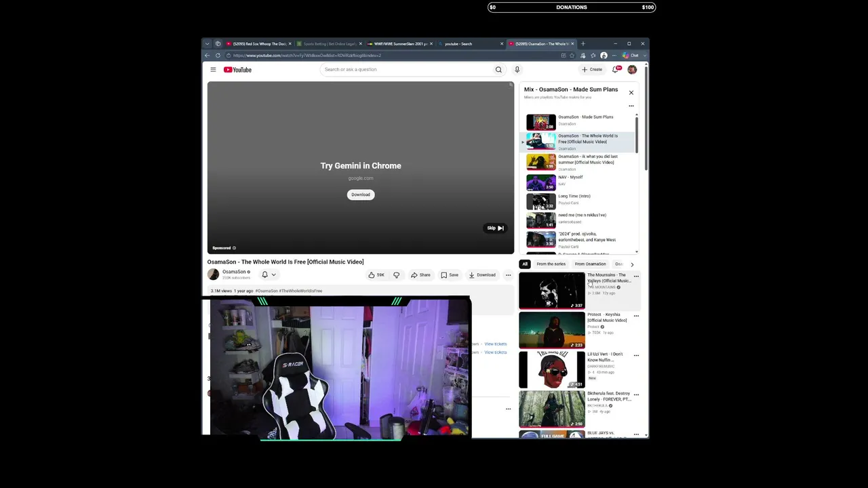Click the Create button

[592, 69]
